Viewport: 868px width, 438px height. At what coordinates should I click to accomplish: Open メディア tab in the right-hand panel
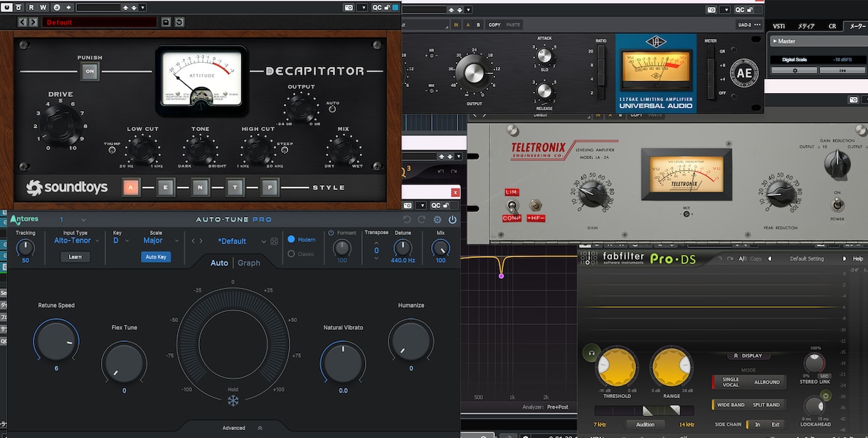806,26
